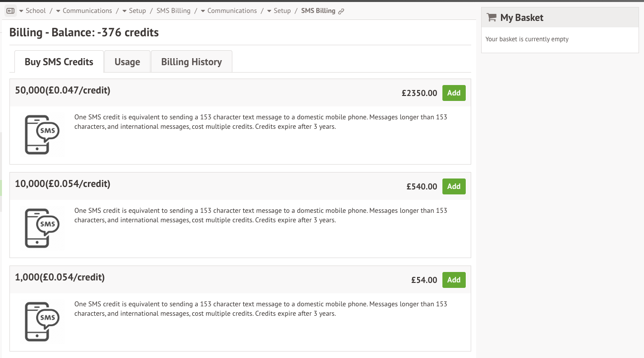The image size is (644, 358).
Task: Switch to the Usage tab
Action: [127, 62]
